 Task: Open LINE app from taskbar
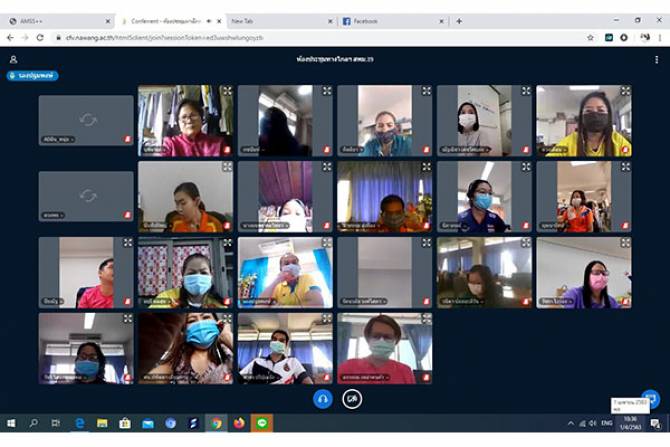[261, 424]
